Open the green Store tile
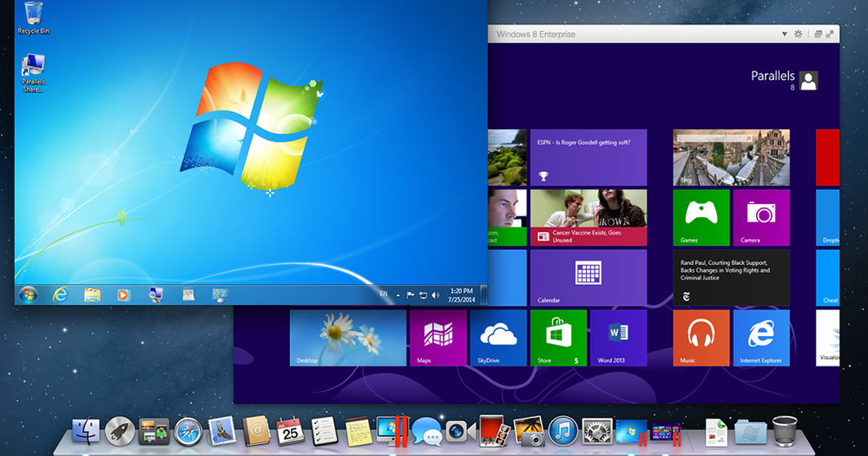This screenshot has width=868, height=456. (558, 338)
